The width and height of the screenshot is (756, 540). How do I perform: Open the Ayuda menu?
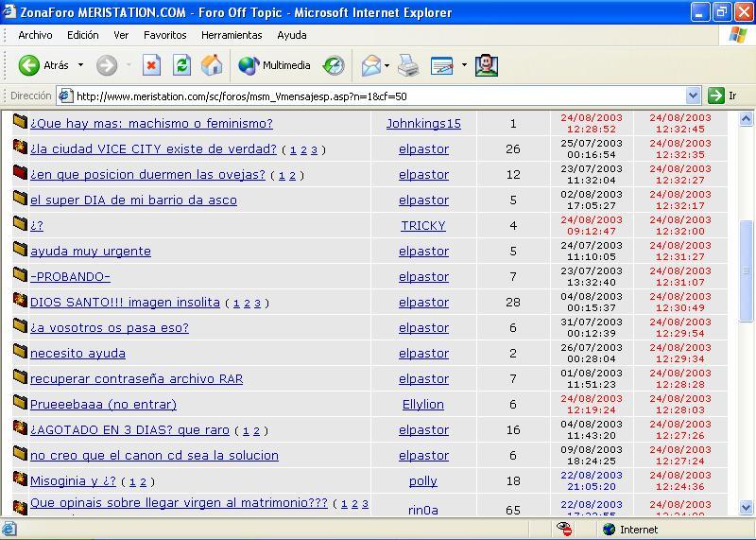[292, 35]
